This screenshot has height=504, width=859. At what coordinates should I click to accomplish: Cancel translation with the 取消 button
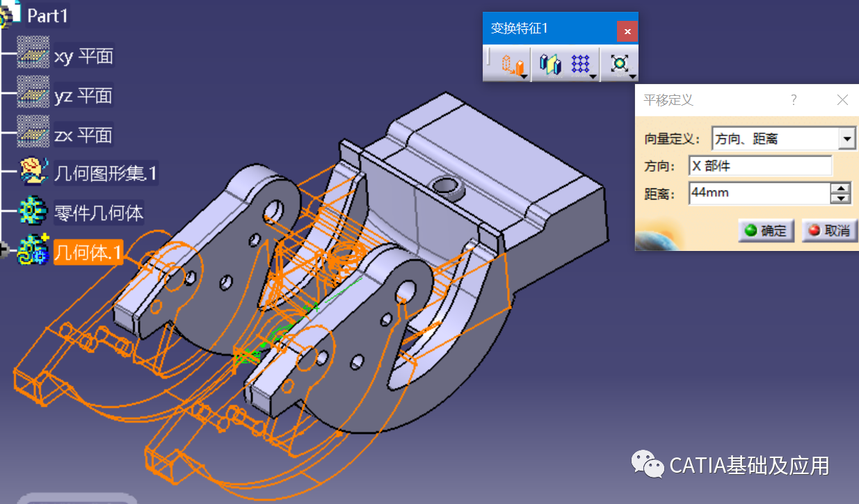point(830,231)
